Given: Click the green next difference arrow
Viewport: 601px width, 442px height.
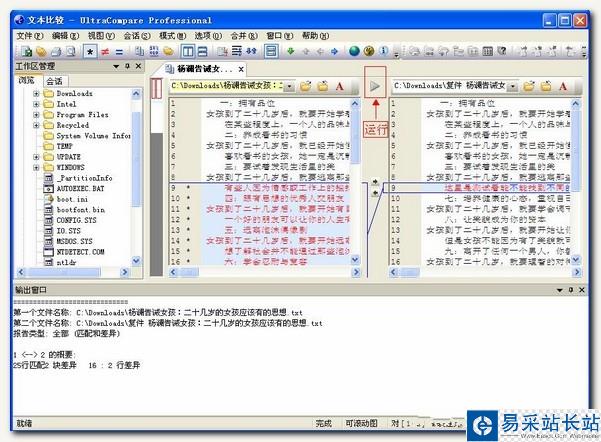Looking at the screenshot, I should 291,51.
